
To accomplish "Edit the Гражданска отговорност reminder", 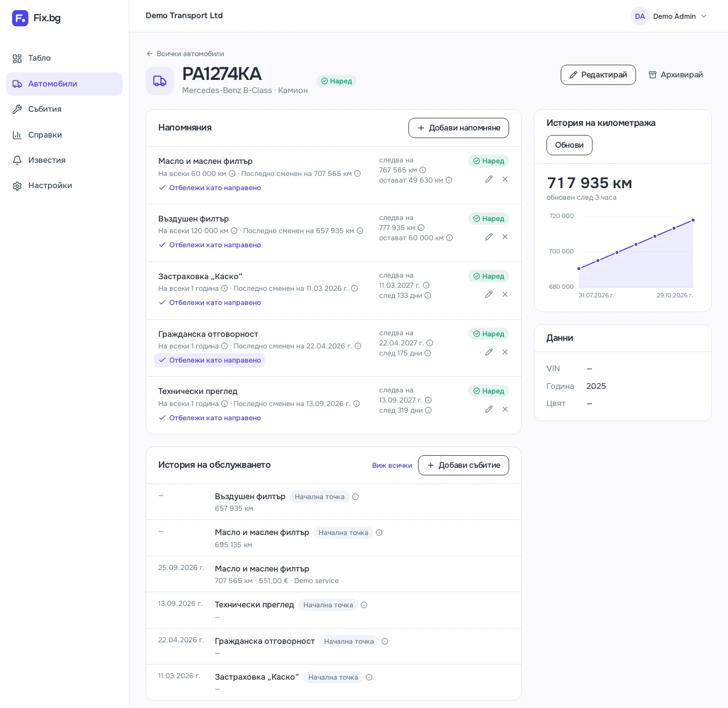I will (x=489, y=352).
